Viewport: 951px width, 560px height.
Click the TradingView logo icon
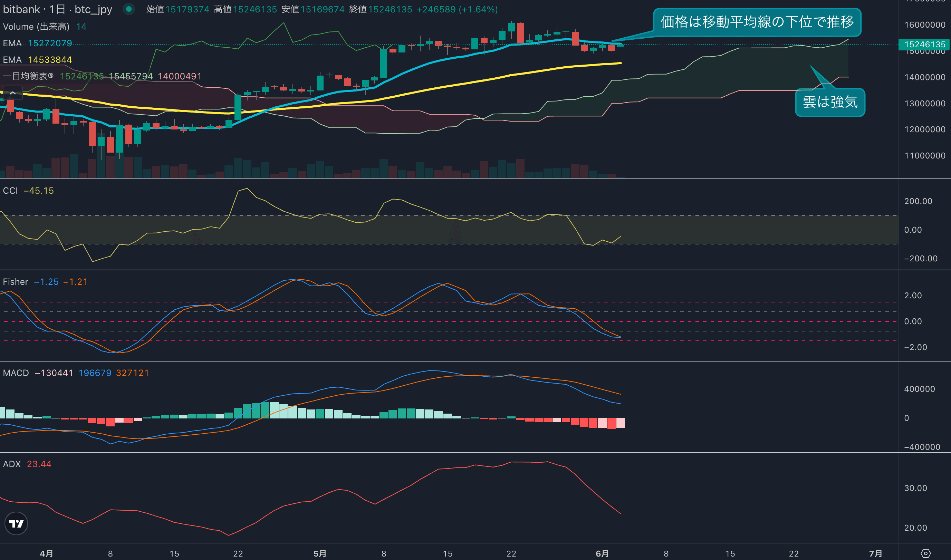(x=16, y=523)
